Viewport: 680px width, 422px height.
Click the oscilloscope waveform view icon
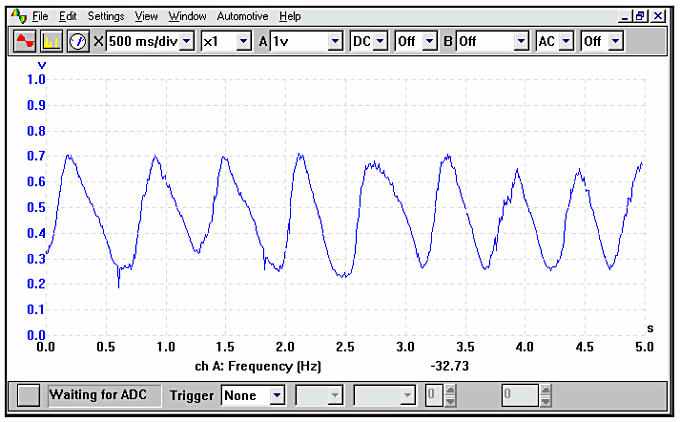pos(25,41)
